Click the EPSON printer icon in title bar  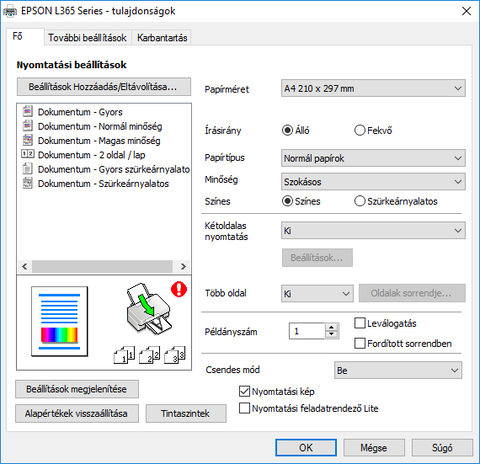click(10, 12)
